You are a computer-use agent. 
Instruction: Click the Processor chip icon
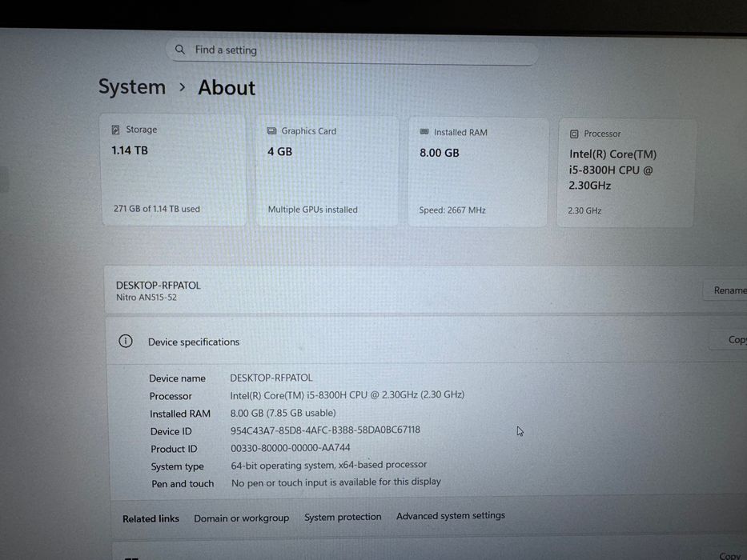(574, 134)
